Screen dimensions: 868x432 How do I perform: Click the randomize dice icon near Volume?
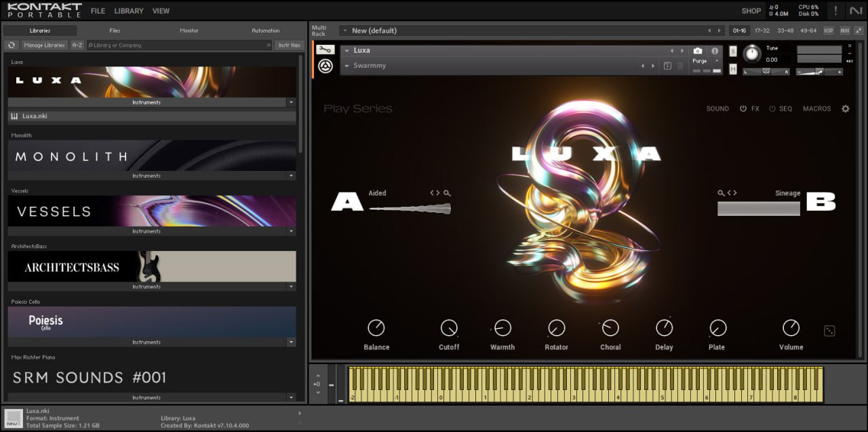[x=829, y=331]
